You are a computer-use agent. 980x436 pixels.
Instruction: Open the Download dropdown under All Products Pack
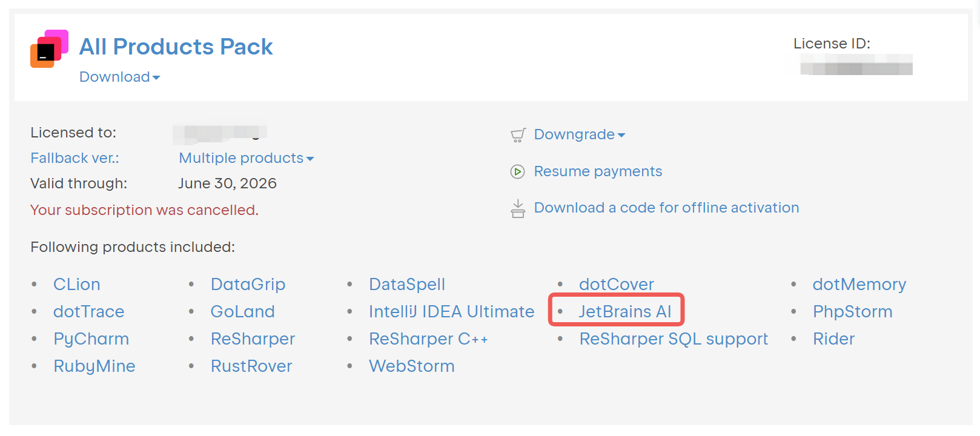(x=120, y=77)
